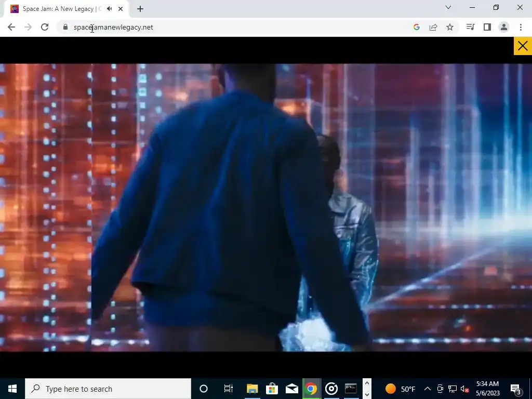
Task: Move taskbar icons down with arrow
Action: (x=367, y=394)
